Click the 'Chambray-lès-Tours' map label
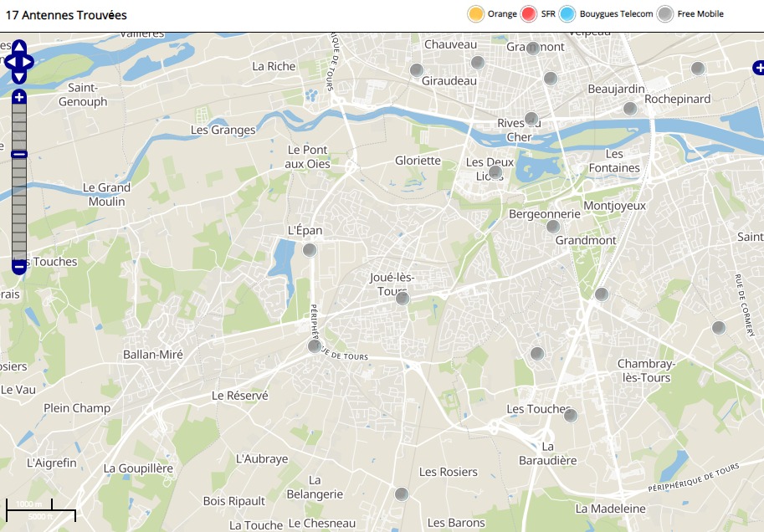 tap(646, 371)
